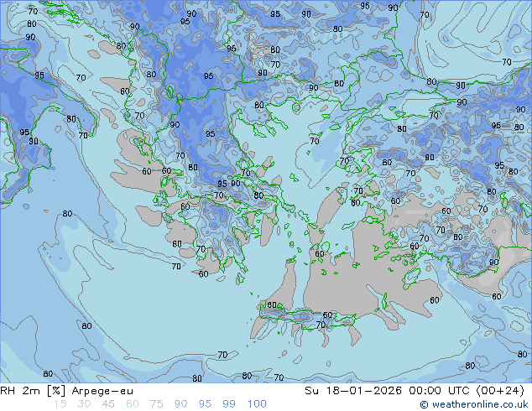The image size is (532, 411).
Task: Click the 'RH 2m [%] Arpege-eu' map title
Action: 66,391
